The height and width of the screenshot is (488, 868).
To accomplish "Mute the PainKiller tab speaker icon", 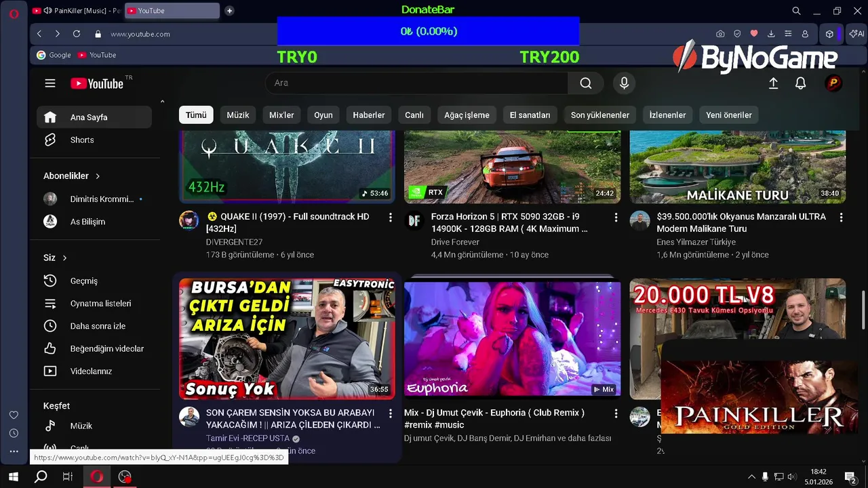I will pyautogui.click(x=47, y=11).
